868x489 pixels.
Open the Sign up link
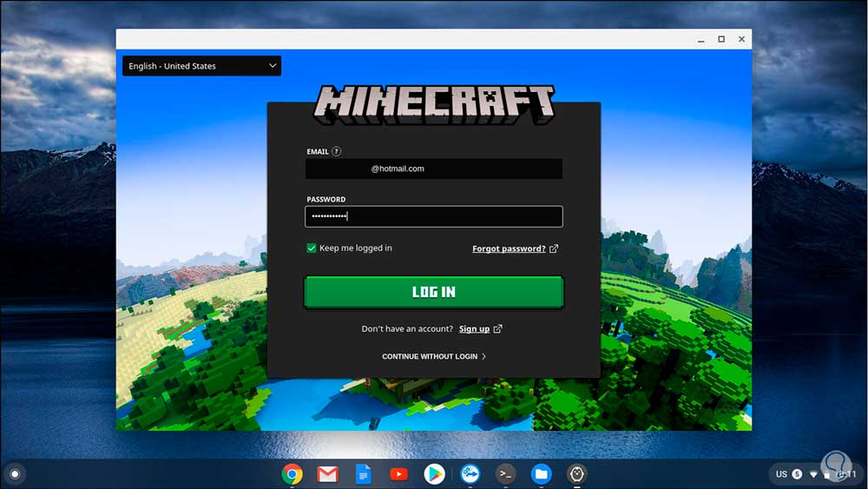click(x=474, y=329)
